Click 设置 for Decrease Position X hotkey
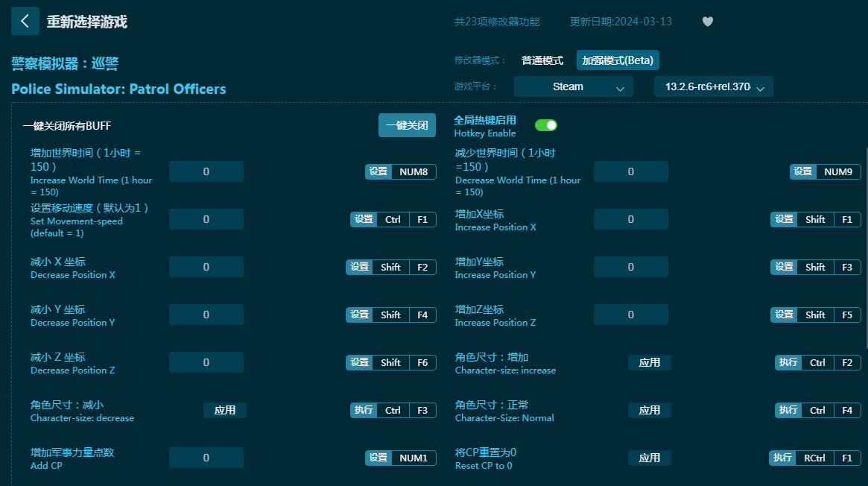The image size is (868, 486). pyautogui.click(x=359, y=267)
